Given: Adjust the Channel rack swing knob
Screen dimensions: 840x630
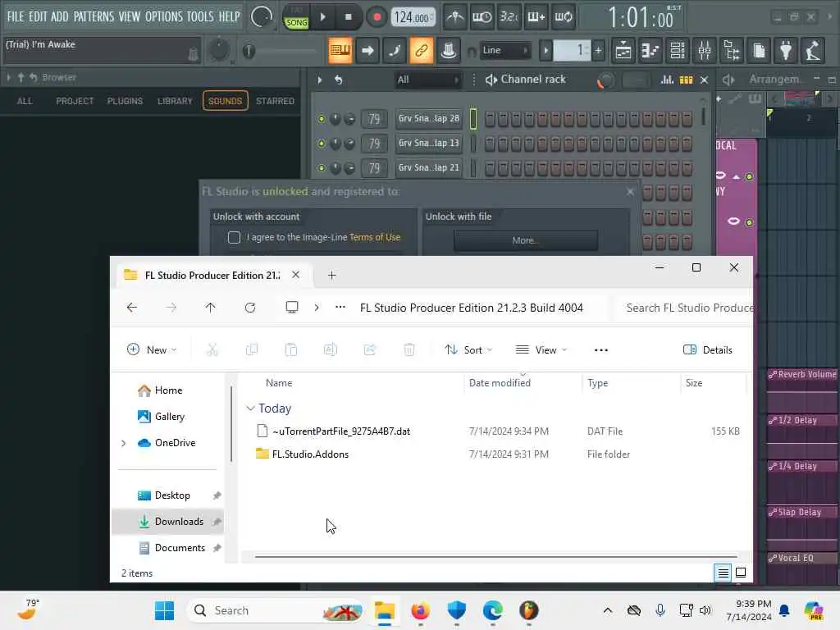Looking at the screenshot, I should tap(605, 80).
